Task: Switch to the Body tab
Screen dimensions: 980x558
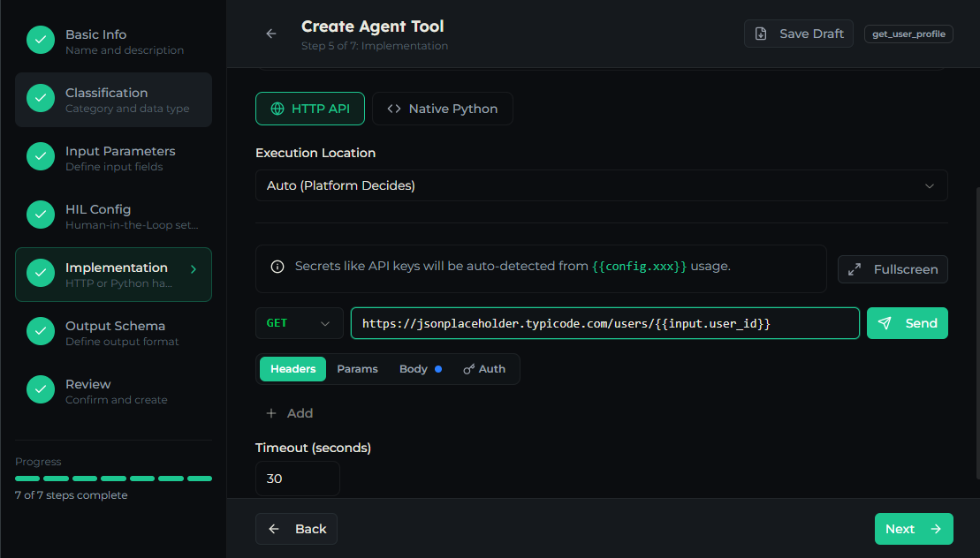Action: [421, 369]
